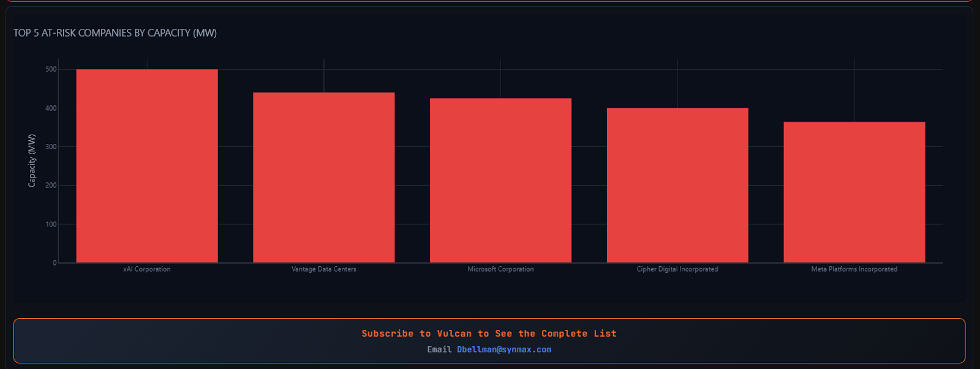Screen dimensions: 980x369
Task: Select the 300 y-axis tick label
Action: 51,147
